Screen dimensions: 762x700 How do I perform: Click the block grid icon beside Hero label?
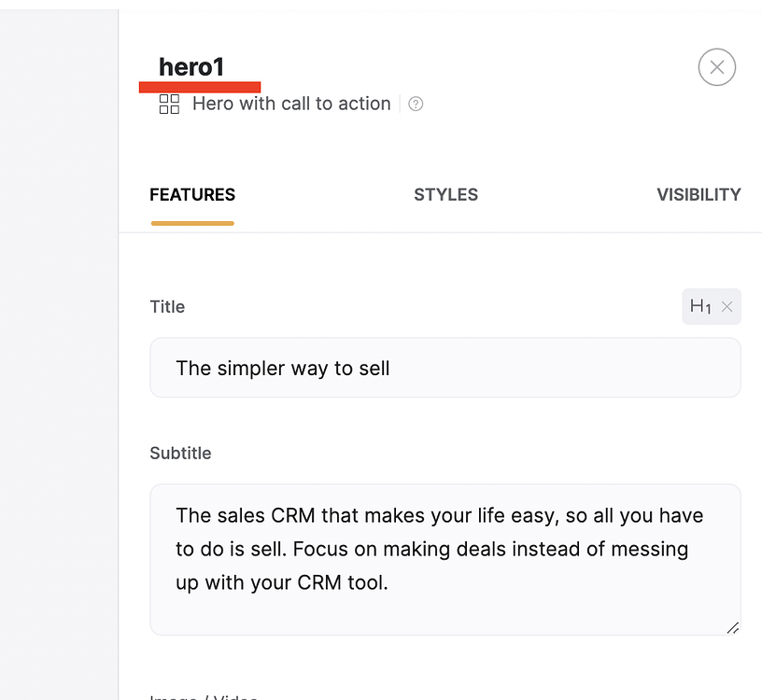pos(169,104)
